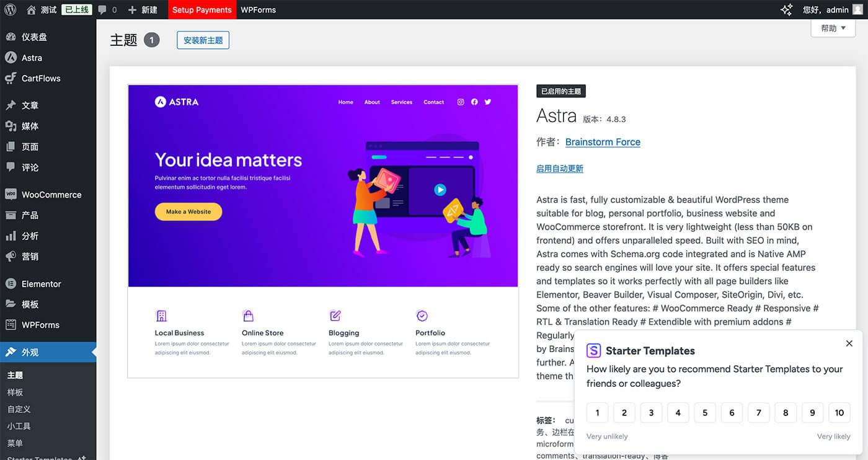
Task: Rate recommendation score 9
Action: 812,413
